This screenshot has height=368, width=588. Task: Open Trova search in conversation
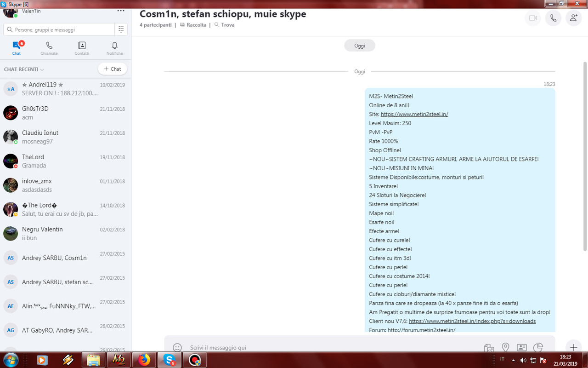coord(224,25)
